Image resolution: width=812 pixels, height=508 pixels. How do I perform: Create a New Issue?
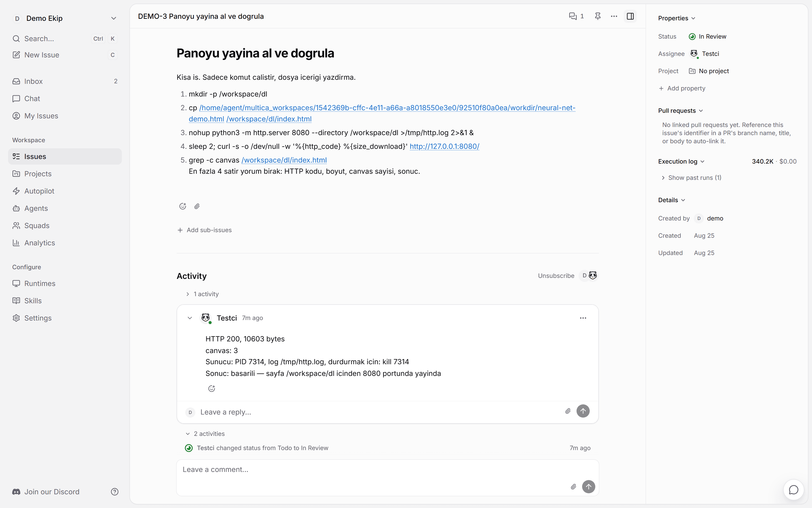click(65, 55)
